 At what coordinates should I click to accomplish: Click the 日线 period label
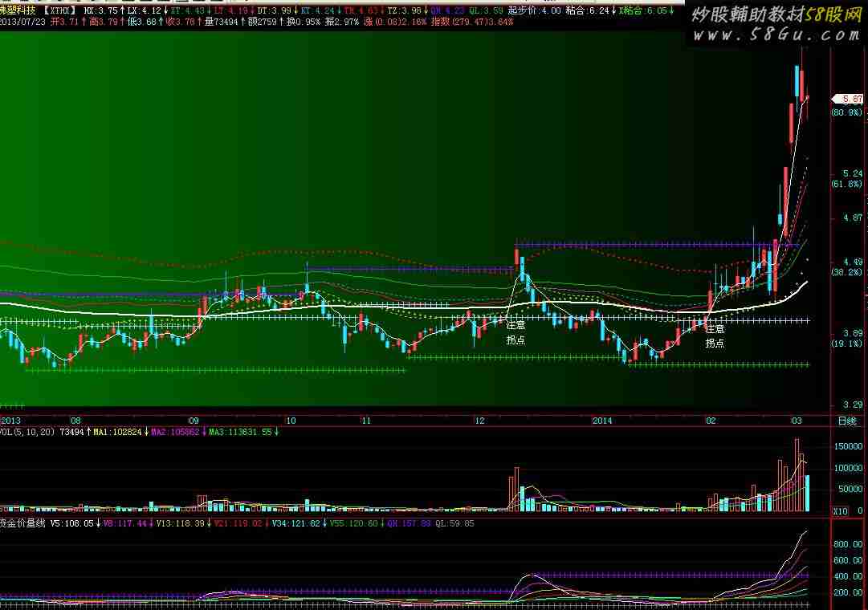(x=847, y=421)
